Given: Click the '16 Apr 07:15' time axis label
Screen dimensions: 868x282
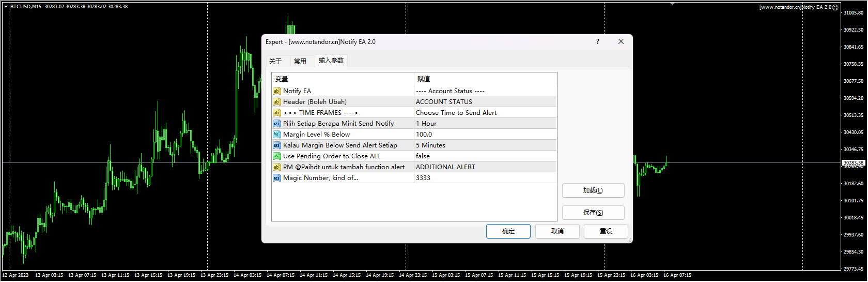Looking at the screenshot, I should coord(677,275).
